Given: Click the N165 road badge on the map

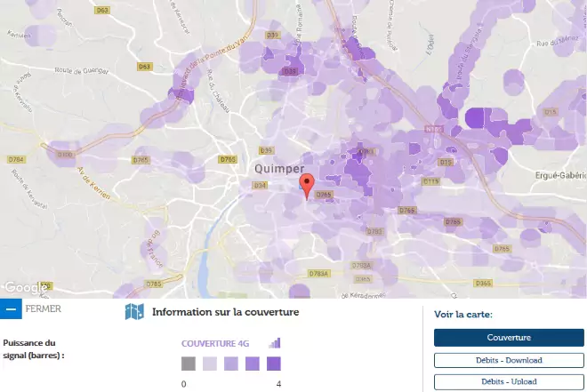Looking at the screenshot, I should (433, 130).
